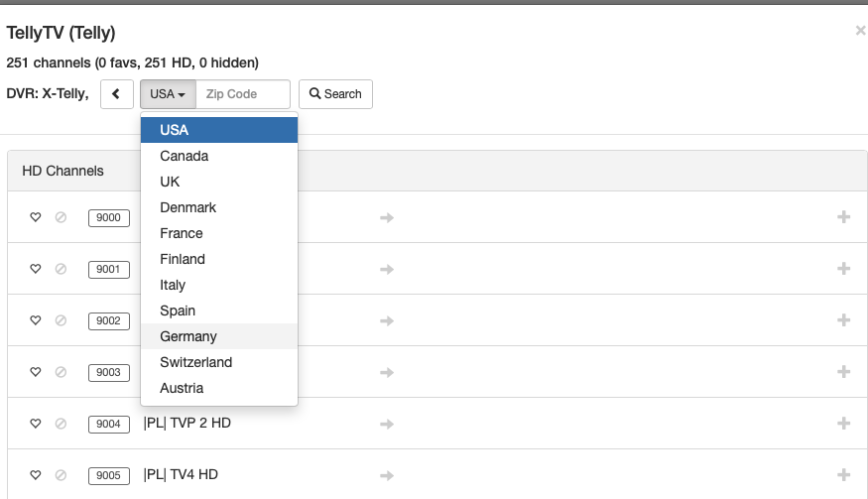
Task: Choose Canada in the country dropdown
Action: [185, 156]
